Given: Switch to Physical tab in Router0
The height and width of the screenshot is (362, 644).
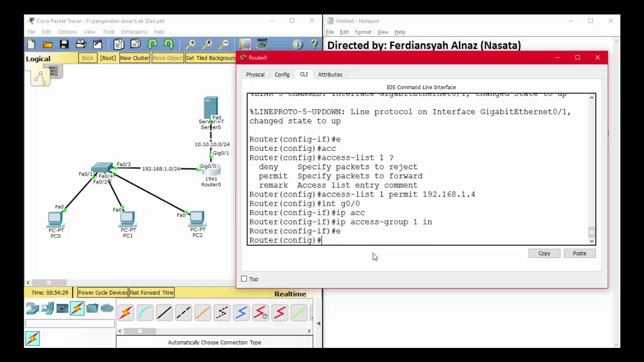Looking at the screenshot, I should point(255,74).
